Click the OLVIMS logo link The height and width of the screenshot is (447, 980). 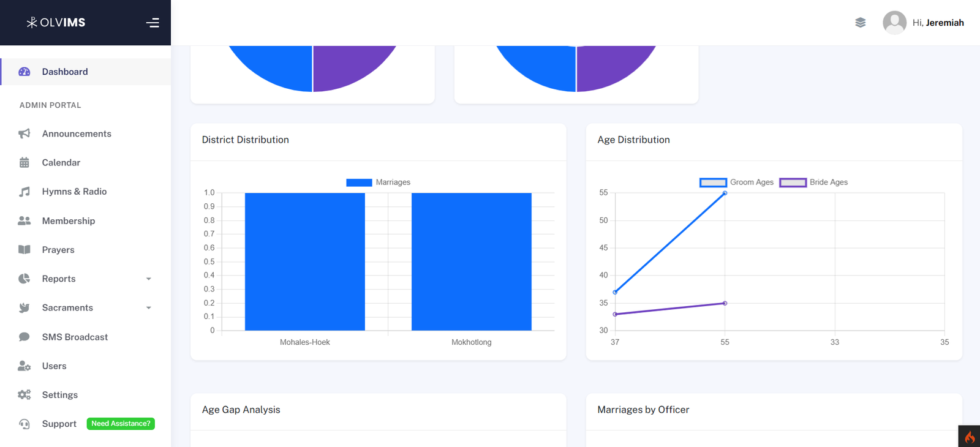[56, 23]
